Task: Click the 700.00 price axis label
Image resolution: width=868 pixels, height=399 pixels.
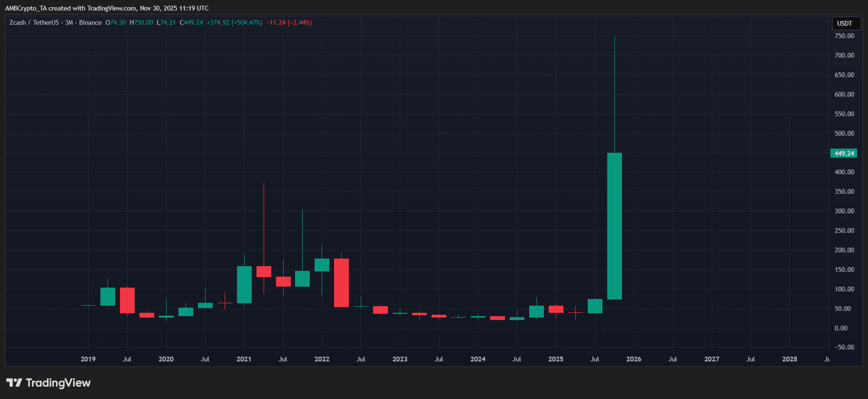Action: (844, 55)
